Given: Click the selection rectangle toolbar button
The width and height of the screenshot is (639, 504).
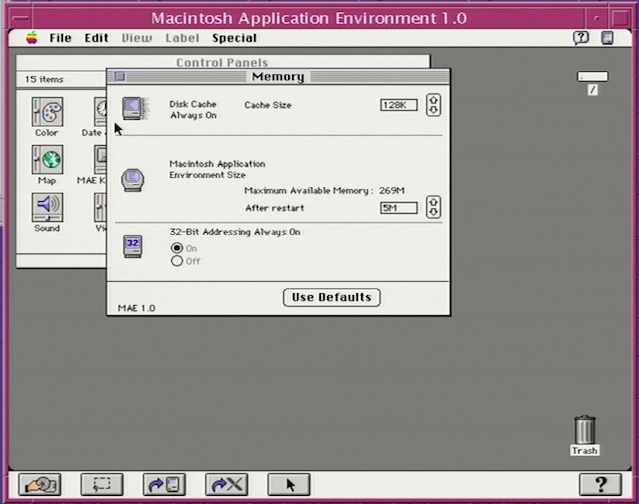Looking at the screenshot, I should (102, 484).
